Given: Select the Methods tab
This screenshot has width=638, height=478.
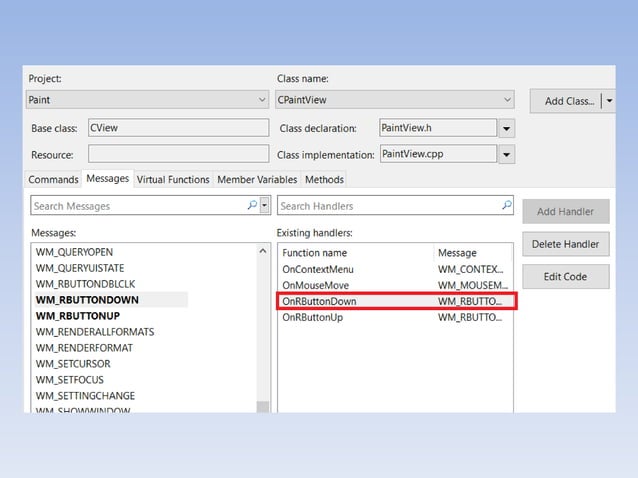Looking at the screenshot, I should coord(324,180).
